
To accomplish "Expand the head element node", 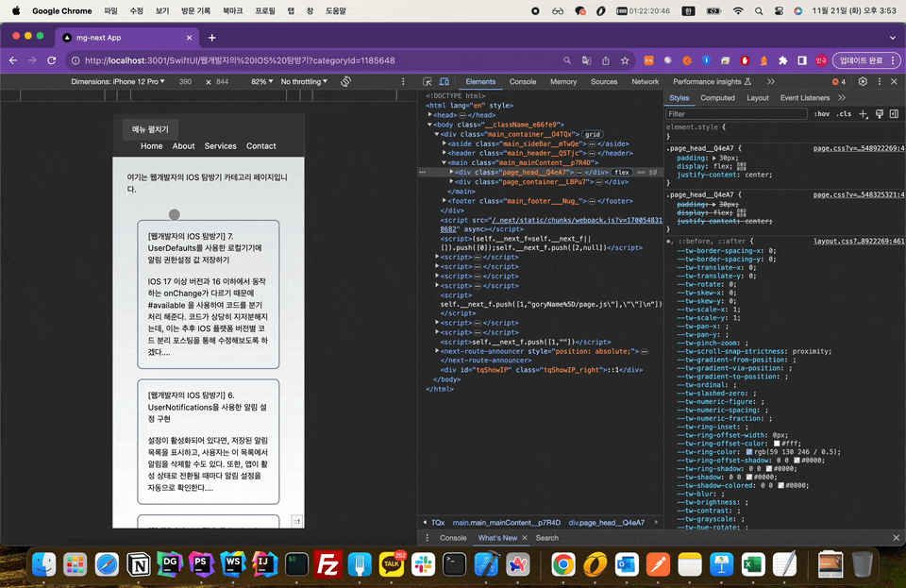I will 429,115.
